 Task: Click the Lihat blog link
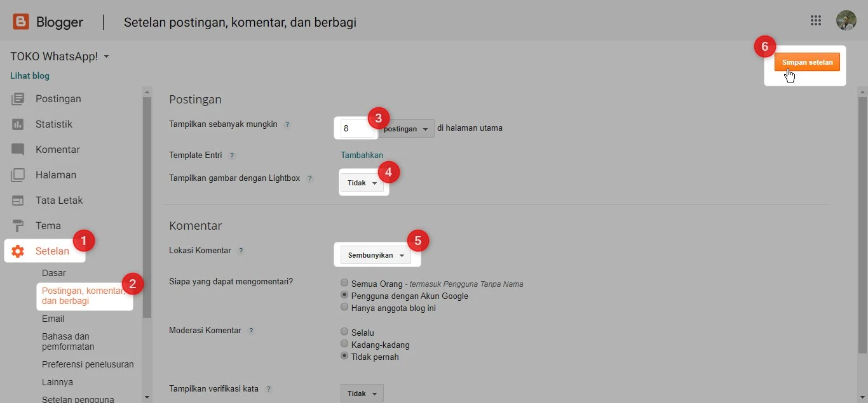30,76
